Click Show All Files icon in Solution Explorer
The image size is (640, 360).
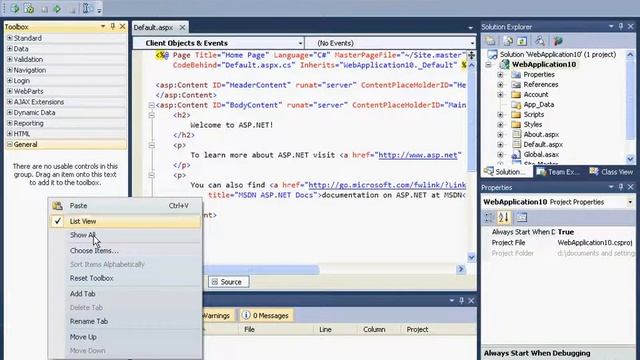click(508, 41)
